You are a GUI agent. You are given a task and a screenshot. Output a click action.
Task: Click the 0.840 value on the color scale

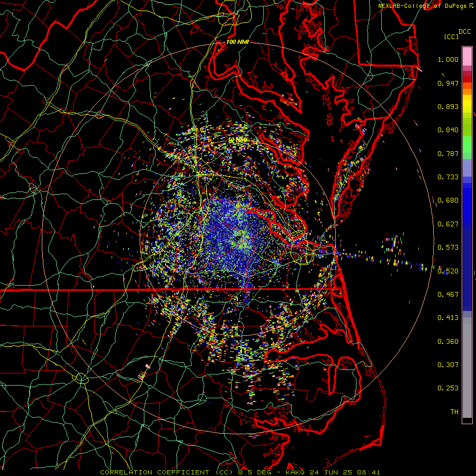[448, 130]
